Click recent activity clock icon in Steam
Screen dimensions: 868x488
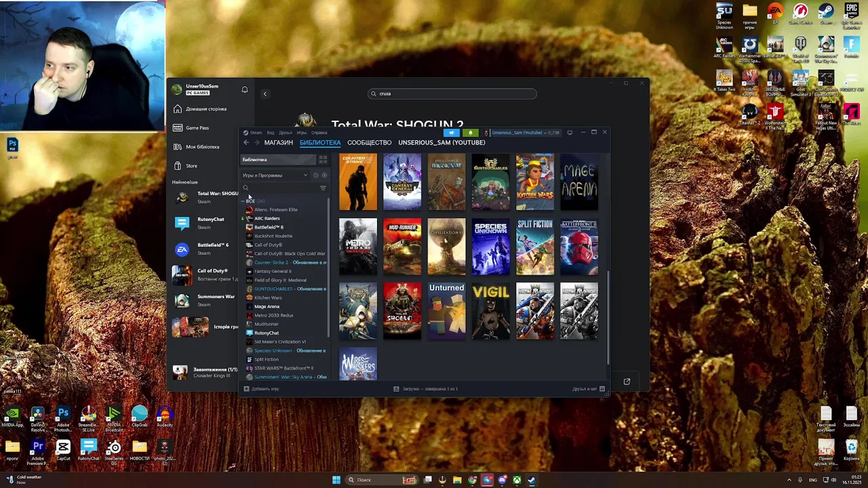tap(315, 175)
